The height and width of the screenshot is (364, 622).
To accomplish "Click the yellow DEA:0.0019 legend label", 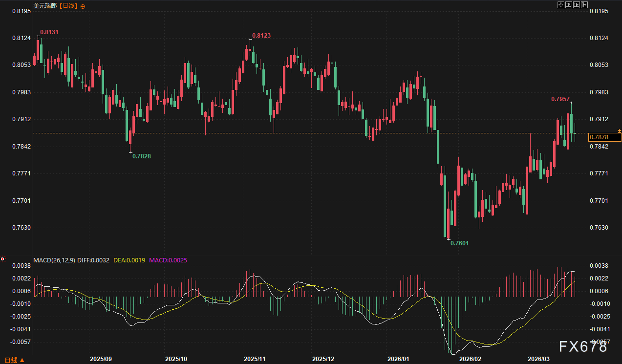I will (129, 260).
